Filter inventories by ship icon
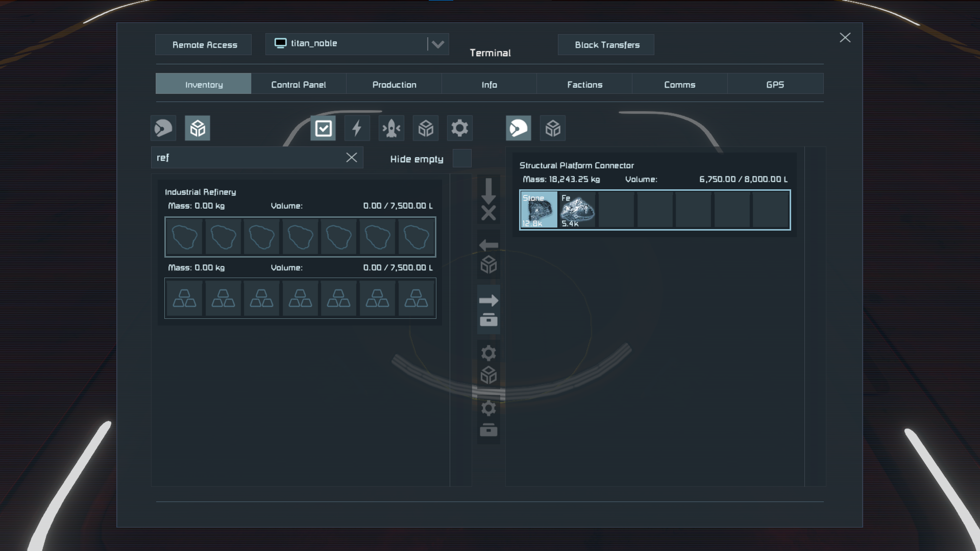The height and width of the screenshot is (551, 980). pos(391,128)
